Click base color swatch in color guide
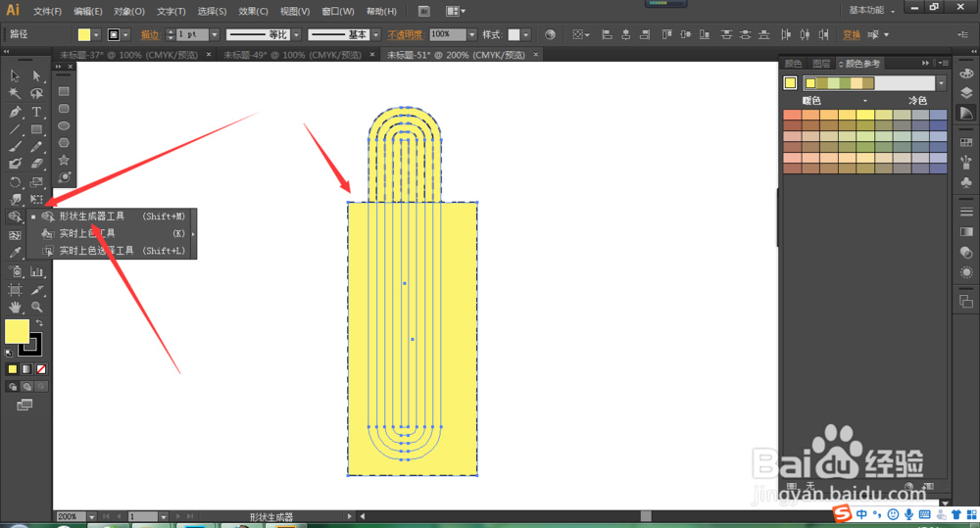Screen dimensions: 980x528 (790, 83)
